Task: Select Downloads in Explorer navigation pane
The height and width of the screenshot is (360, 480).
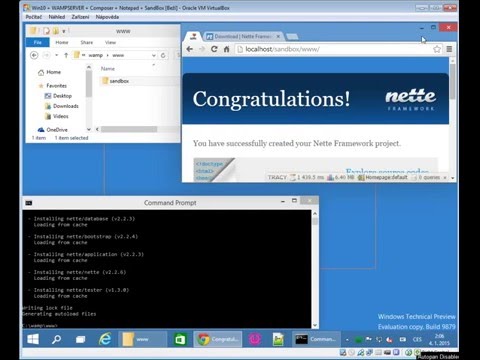Action: (62, 106)
